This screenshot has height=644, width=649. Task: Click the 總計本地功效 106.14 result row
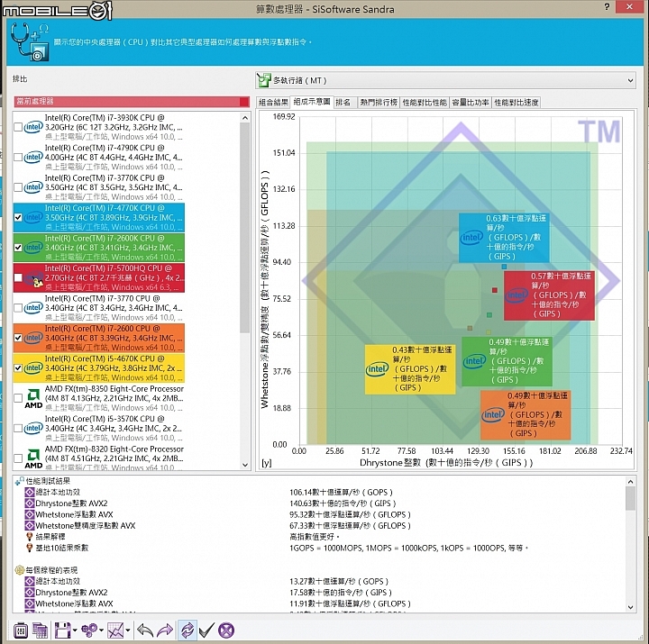pos(319,492)
